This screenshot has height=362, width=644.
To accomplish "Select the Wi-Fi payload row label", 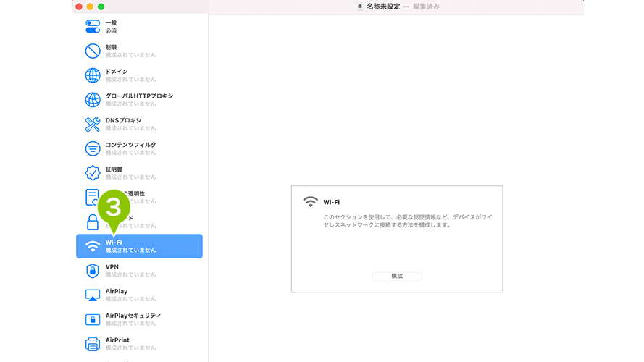I will point(114,242).
